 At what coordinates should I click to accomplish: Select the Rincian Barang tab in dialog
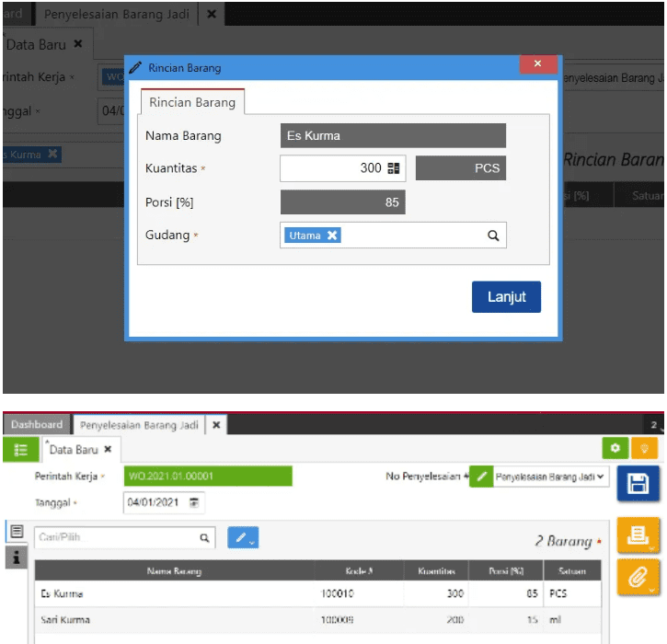[192, 102]
